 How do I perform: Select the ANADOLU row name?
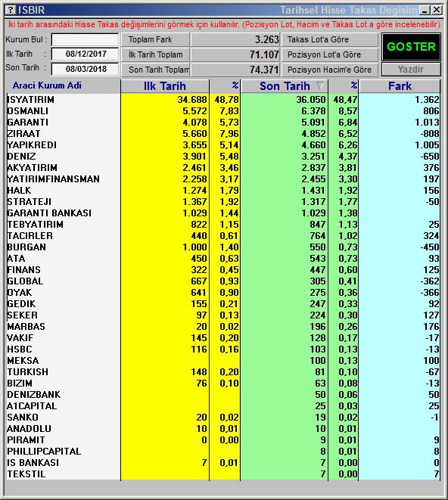(x=29, y=429)
